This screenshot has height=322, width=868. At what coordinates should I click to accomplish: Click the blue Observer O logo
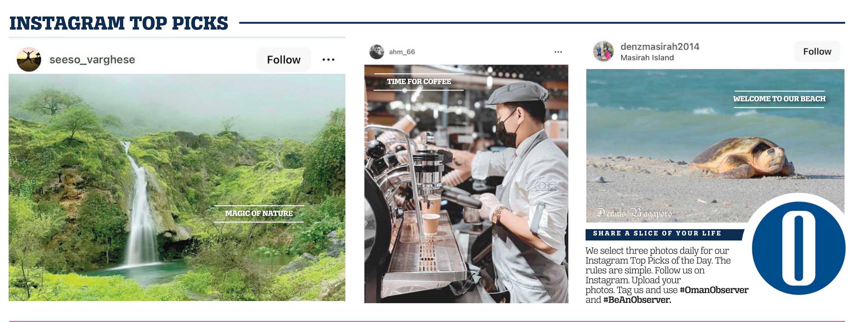point(799,248)
